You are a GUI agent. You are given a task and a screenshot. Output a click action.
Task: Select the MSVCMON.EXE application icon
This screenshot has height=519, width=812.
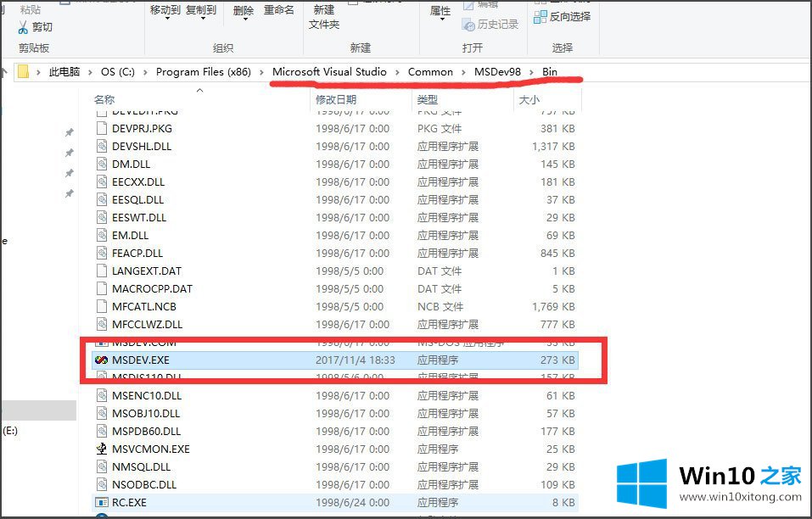coord(102,449)
